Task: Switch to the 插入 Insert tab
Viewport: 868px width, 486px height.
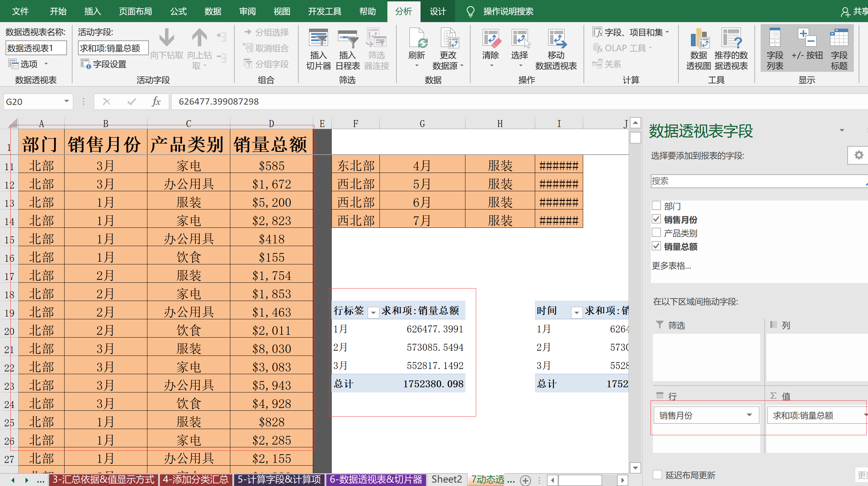Action: tap(93, 11)
